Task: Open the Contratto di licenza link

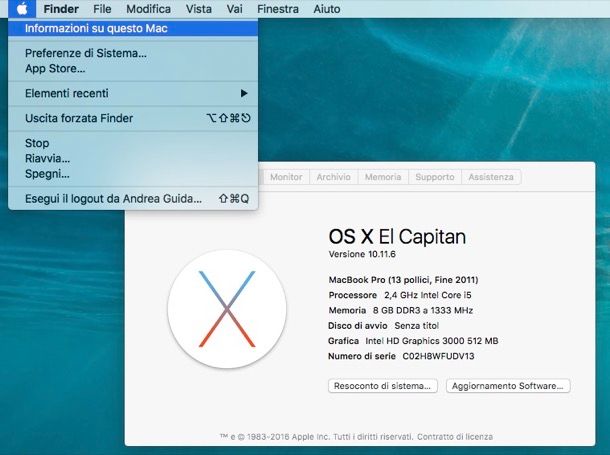Action: click(x=455, y=437)
